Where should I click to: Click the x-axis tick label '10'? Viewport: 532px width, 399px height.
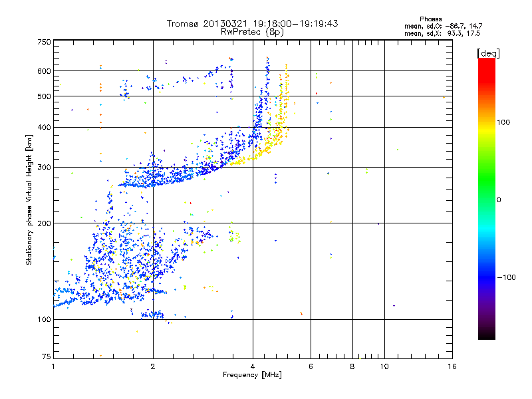pyautogui.click(x=384, y=366)
